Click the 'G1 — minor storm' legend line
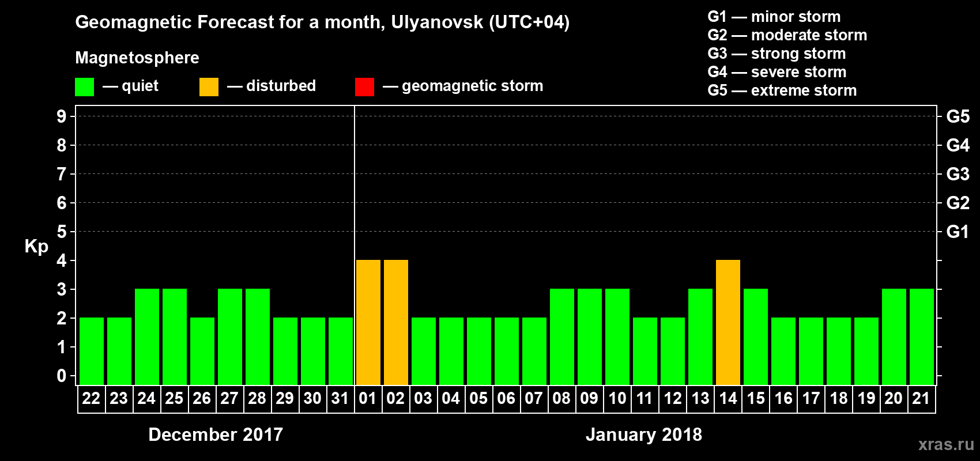The height and width of the screenshot is (461, 980). [774, 17]
